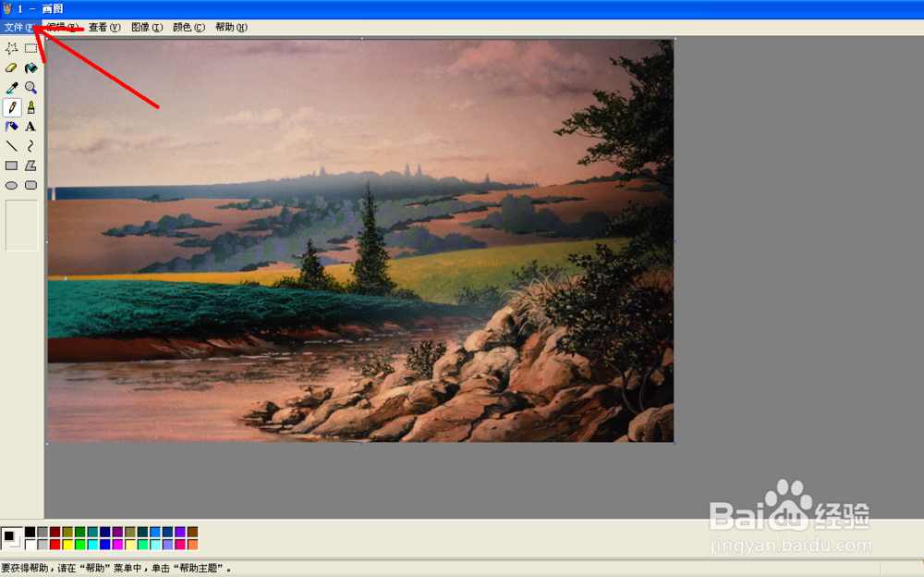Select the spring green swatch
The height and width of the screenshot is (577, 924).
[142, 545]
